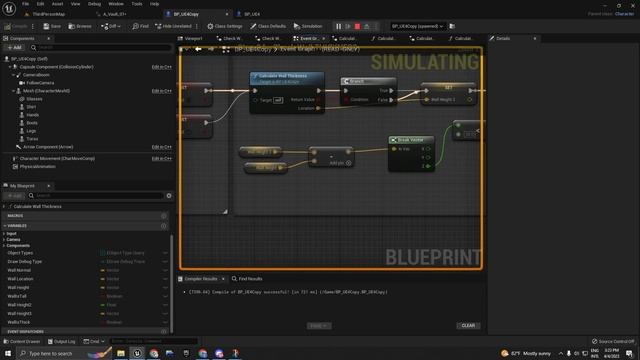The height and width of the screenshot is (360, 640).
Task: Stop the simulation with the red button
Action: click(357, 26)
